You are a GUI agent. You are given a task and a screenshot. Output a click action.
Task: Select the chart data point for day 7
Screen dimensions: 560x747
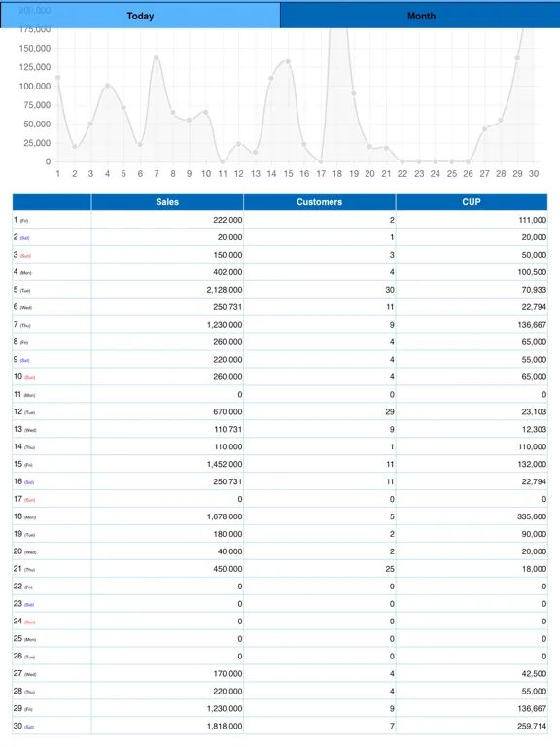(157, 58)
